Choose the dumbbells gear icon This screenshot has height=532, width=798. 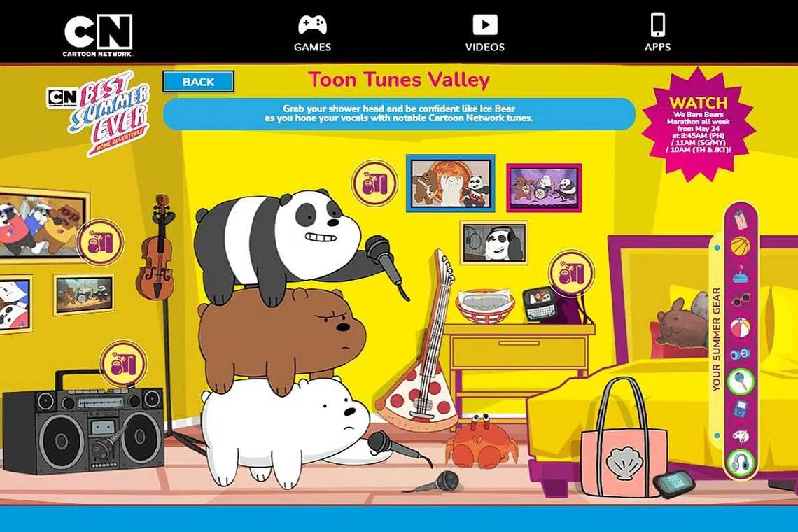pyautogui.click(x=740, y=354)
